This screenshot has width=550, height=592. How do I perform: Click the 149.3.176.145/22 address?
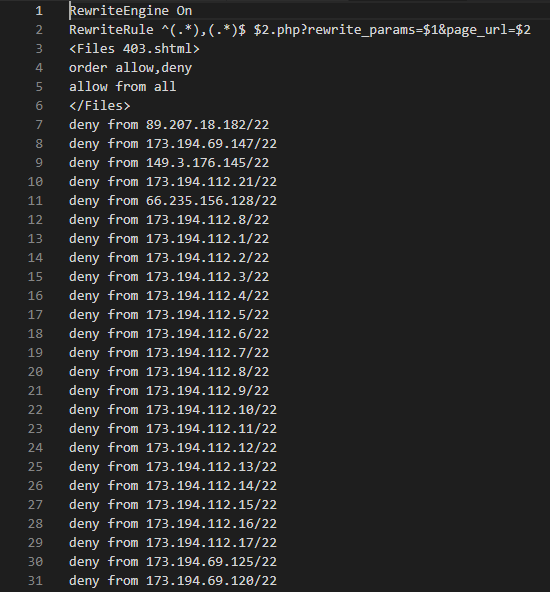[x=207, y=163]
